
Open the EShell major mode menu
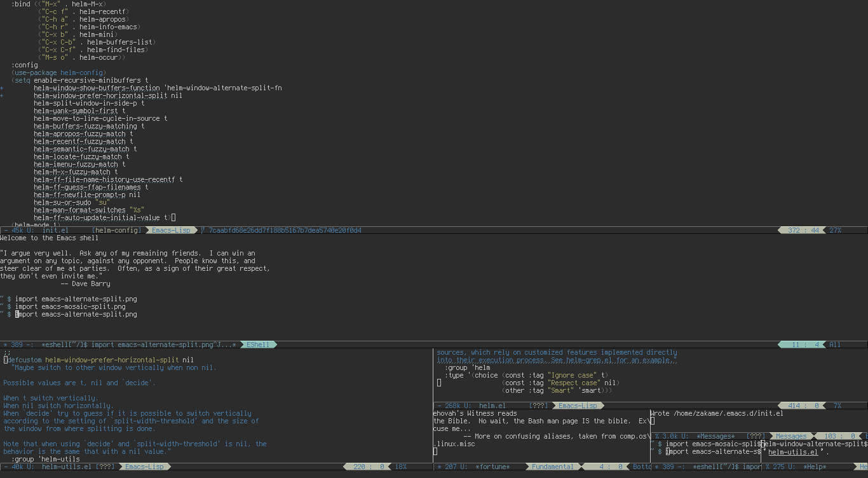[258, 345]
